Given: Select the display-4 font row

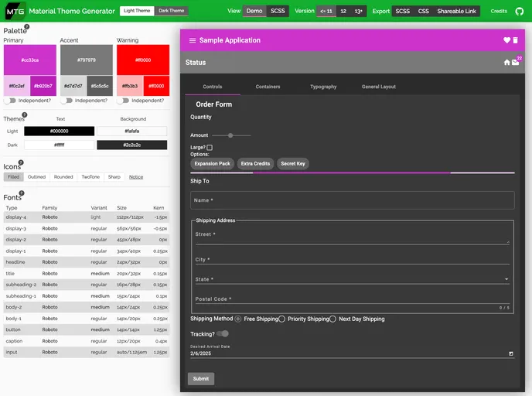Looking at the screenshot, I should point(87,217).
